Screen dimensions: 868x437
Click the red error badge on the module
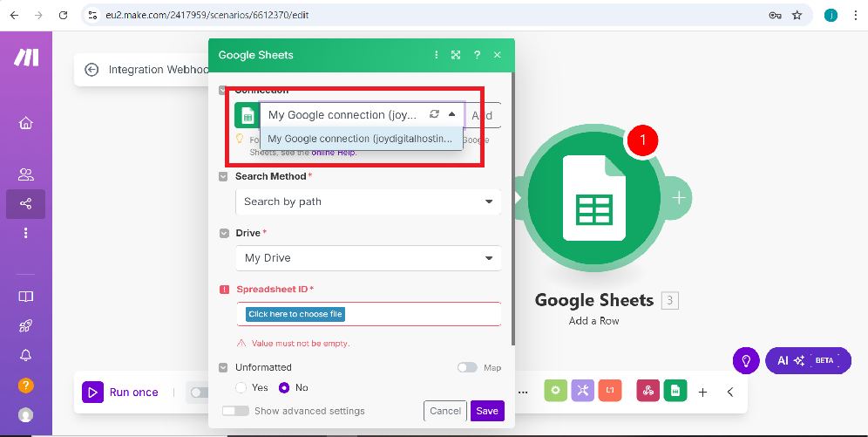coord(642,140)
